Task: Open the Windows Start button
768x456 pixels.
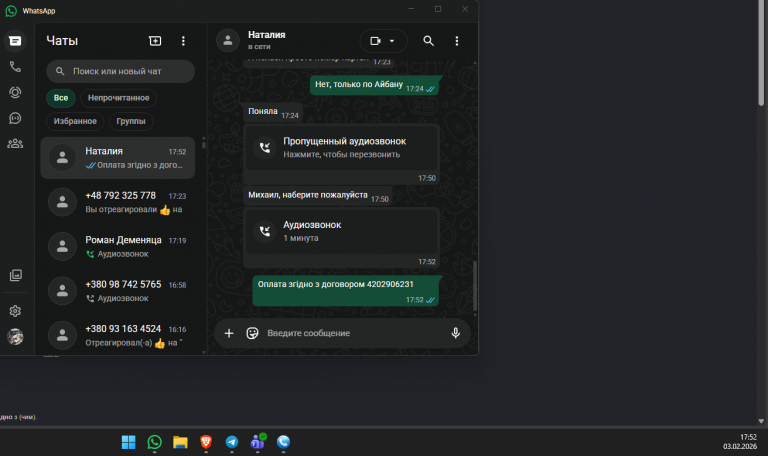Action: coord(128,442)
